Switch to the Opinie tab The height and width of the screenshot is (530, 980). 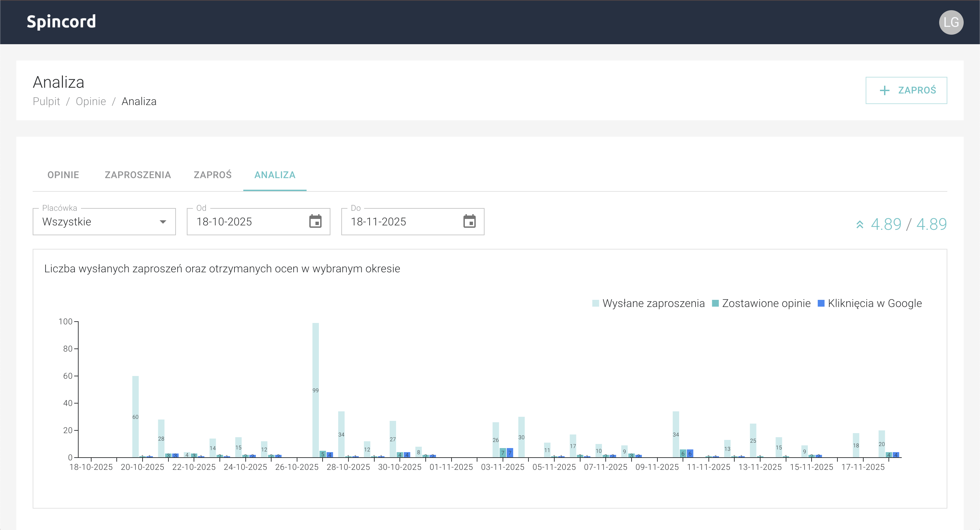[x=63, y=175]
